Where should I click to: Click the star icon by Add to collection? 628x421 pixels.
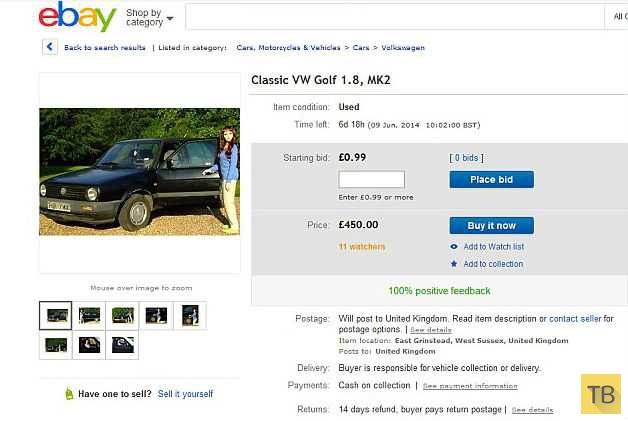click(x=454, y=264)
